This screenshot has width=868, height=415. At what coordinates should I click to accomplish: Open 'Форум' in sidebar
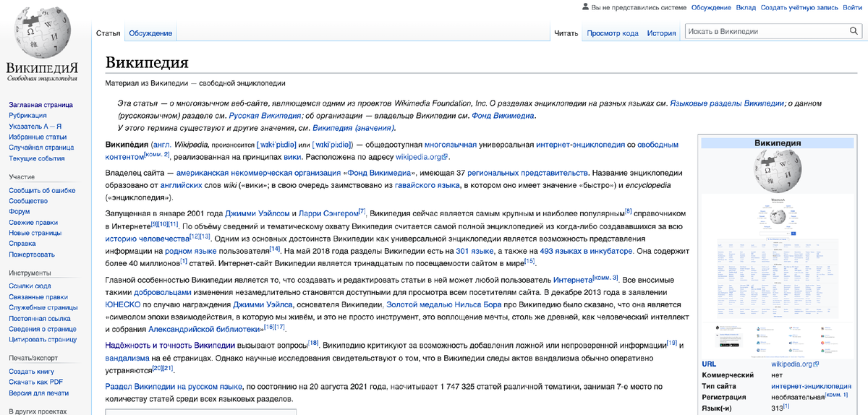[x=20, y=212]
